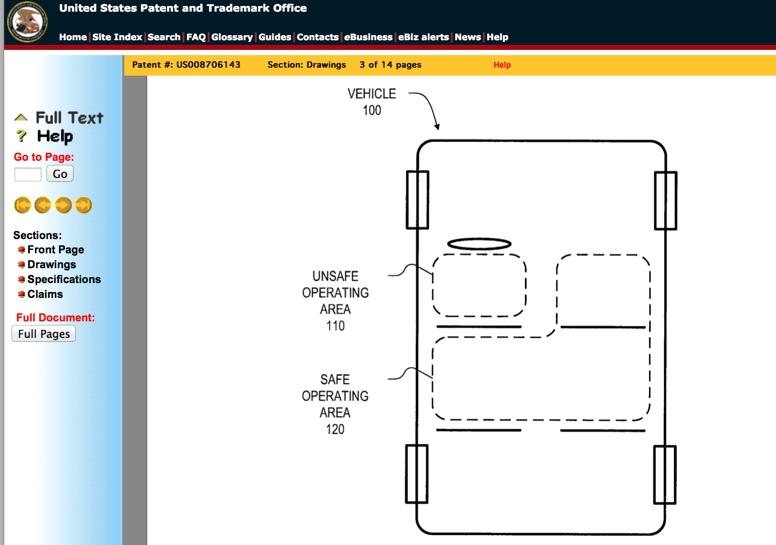The width and height of the screenshot is (776, 545).
Task: Open Contacts in the top navigation
Action: [317, 37]
